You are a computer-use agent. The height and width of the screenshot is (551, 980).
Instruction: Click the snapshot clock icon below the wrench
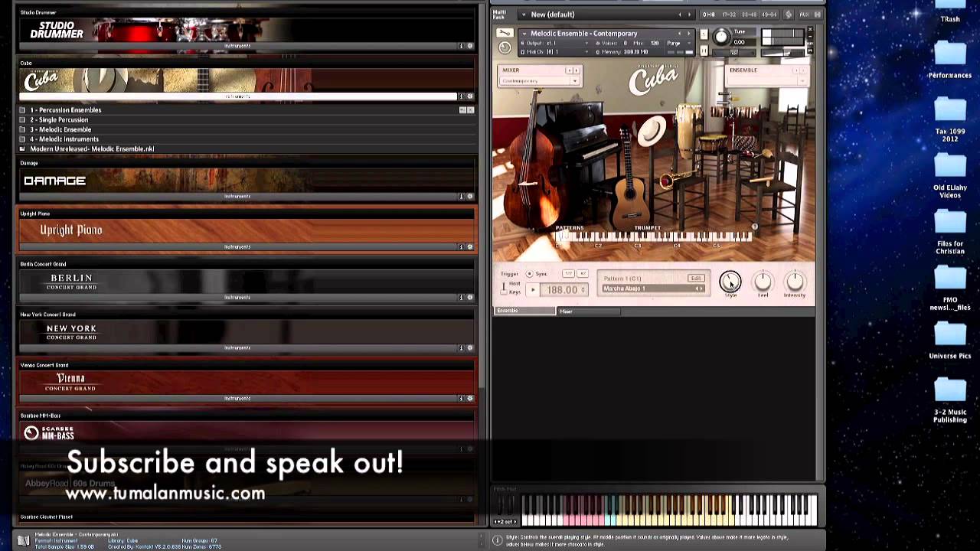pyautogui.click(x=505, y=47)
